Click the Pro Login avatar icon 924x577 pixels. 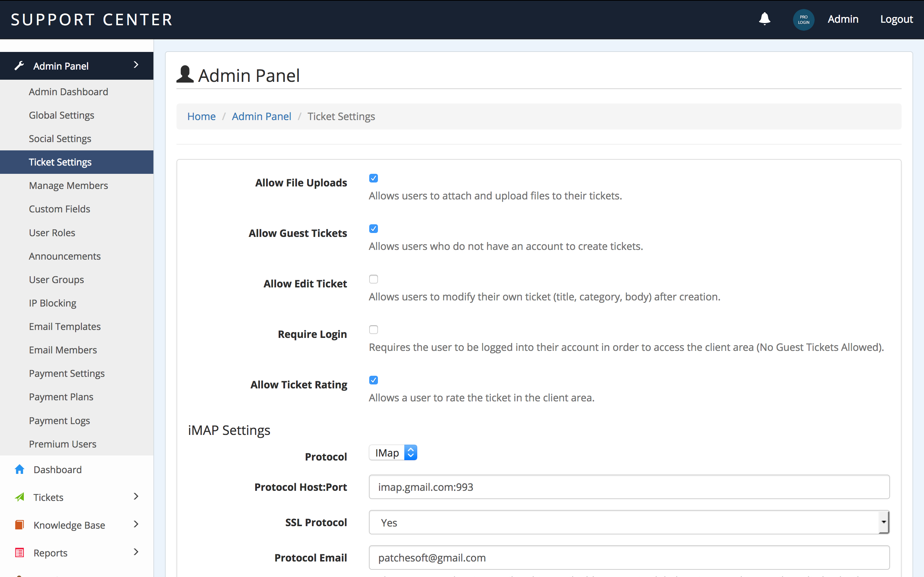pyautogui.click(x=803, y=19)
